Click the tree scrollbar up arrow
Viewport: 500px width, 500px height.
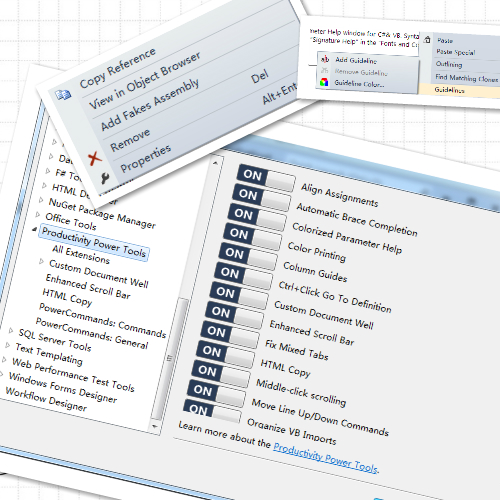click(x=215, y=163)
